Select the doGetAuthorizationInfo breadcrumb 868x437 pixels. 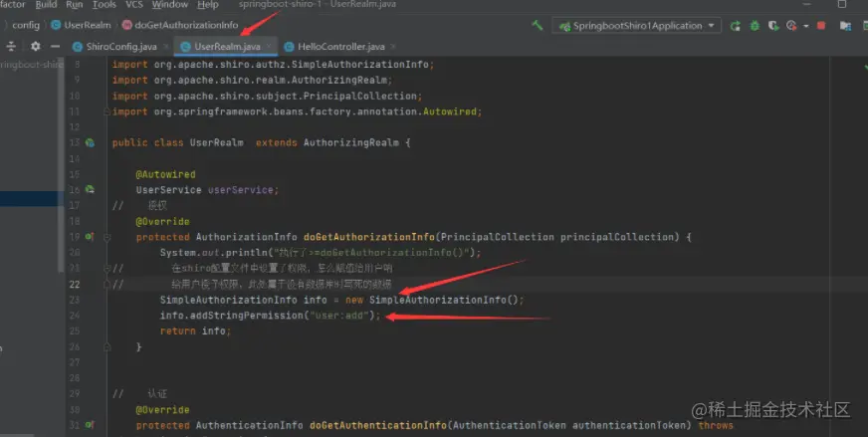tap(180, 25)
